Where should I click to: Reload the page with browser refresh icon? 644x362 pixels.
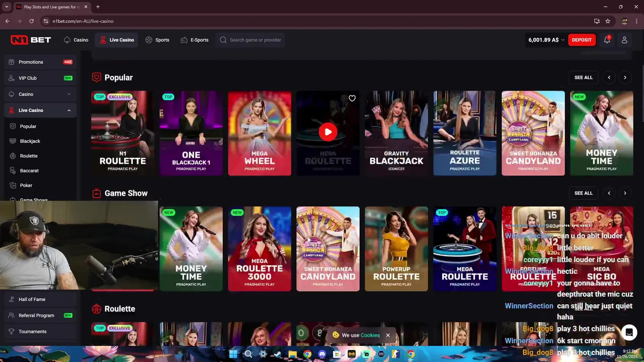[31, 21]
